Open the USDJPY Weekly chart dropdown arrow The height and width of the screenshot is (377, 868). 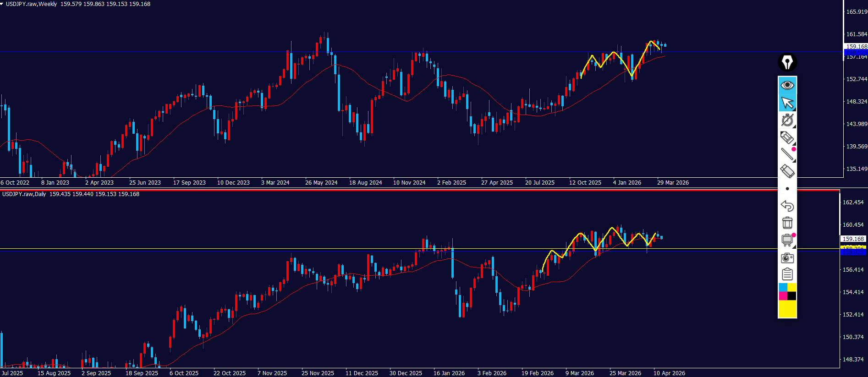point(2,4)
